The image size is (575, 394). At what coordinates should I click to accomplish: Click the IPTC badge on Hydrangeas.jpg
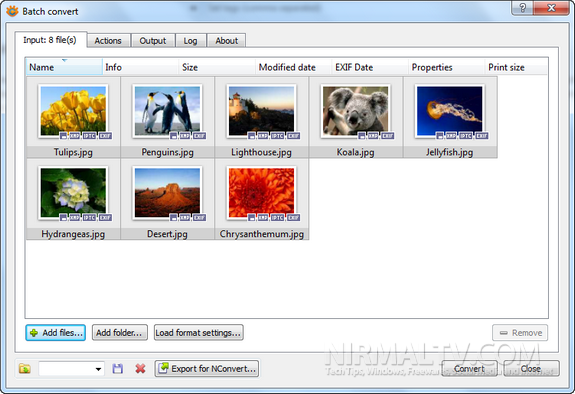tap(89, 218)
